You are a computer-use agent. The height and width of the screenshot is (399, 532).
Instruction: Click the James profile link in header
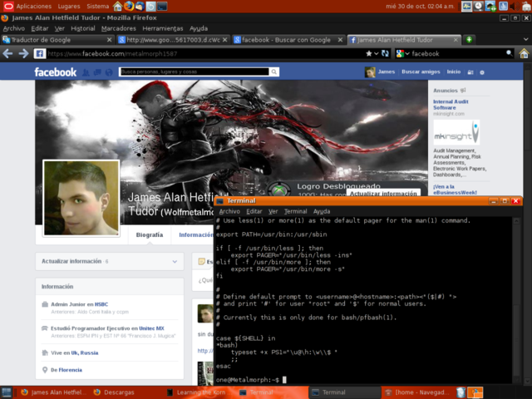click(387, 71)
